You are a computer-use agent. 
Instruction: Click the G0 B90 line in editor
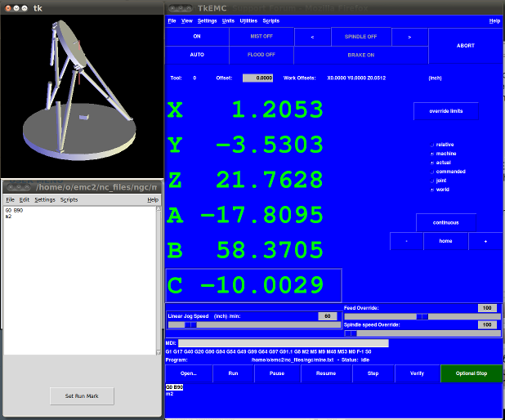(x=14, y=210)
